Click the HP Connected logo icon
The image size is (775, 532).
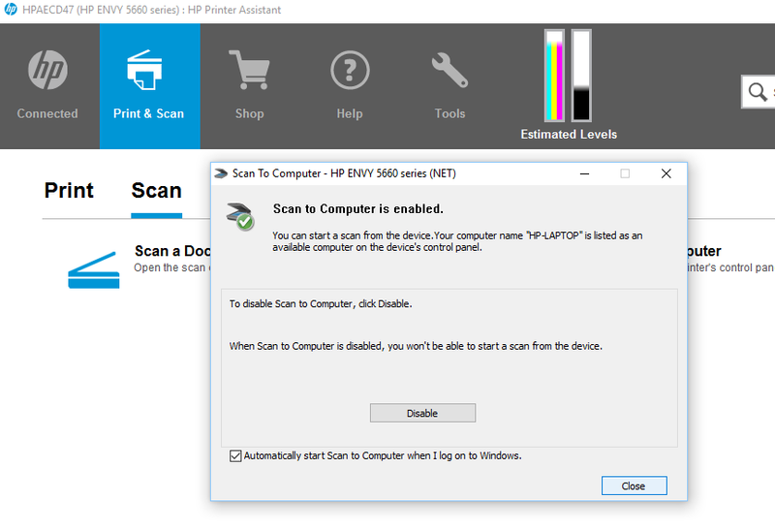click(x=47, y=70)
